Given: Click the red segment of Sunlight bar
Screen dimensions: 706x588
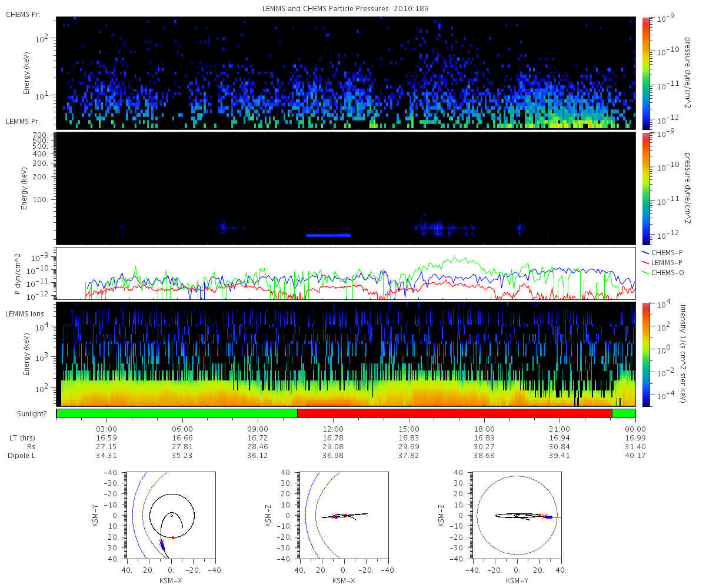Looking at the screenshot, I should 455,413.
